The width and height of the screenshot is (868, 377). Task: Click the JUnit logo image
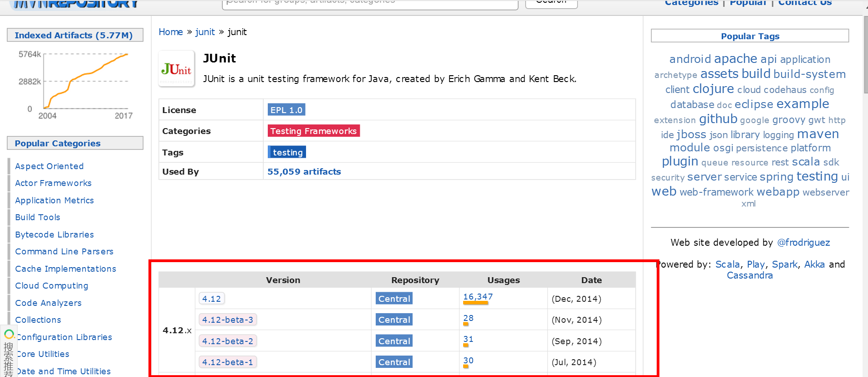[x=176, y=69]
